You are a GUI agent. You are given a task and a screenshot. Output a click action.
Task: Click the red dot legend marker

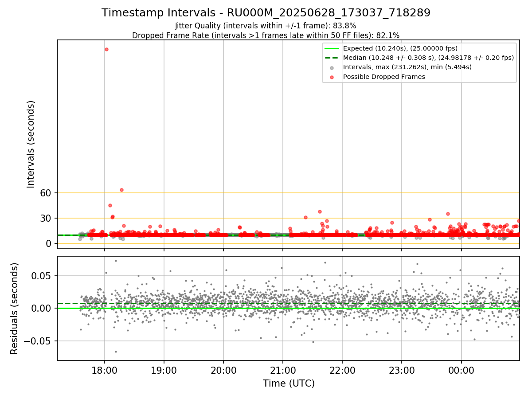(332, 77)
